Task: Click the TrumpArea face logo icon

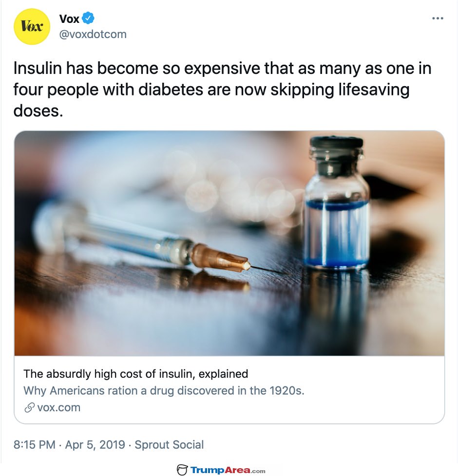Action: pyautogui.click(x=182, y=470)
